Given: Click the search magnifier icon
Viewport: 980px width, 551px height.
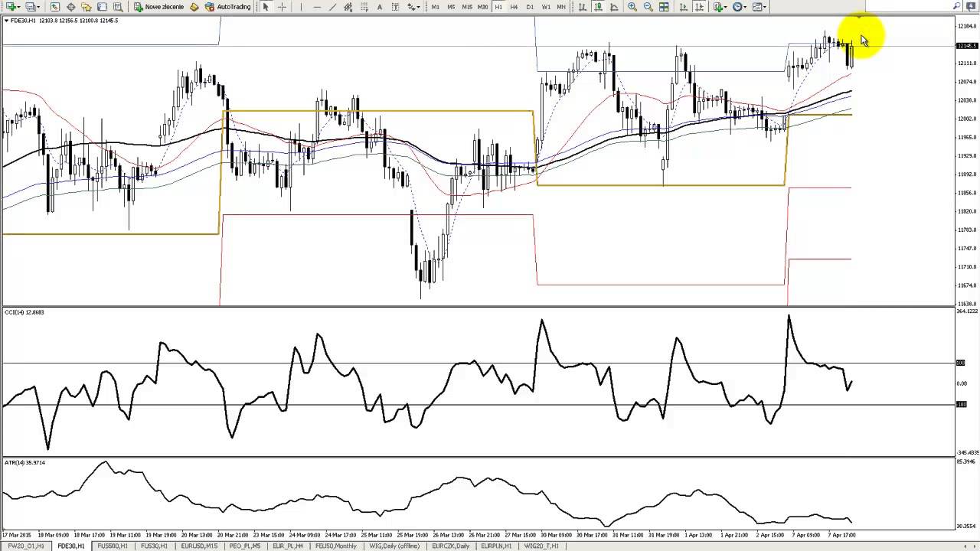Looking at the screenshot, I should pyautogui.click(x=957, y=6).
